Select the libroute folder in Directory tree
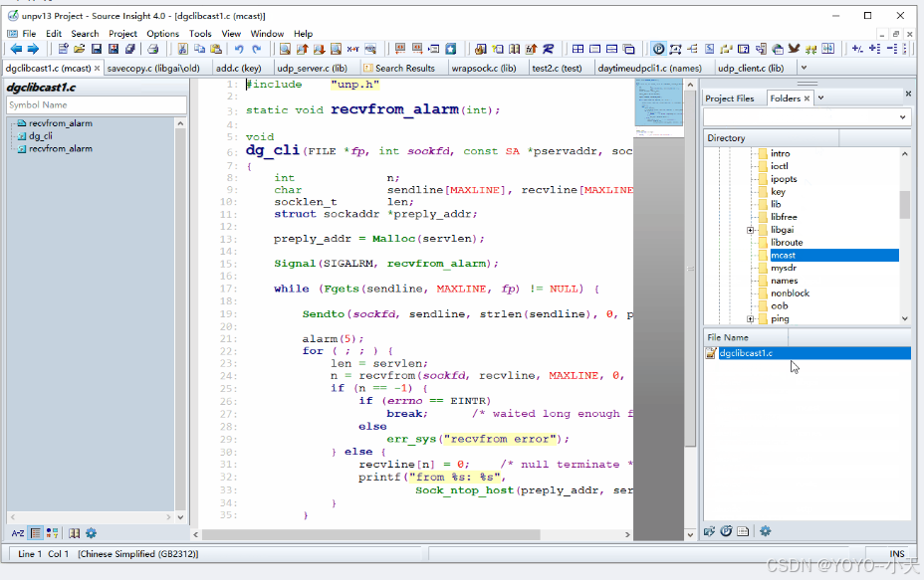924x581 pixels. tap(787, 243)
